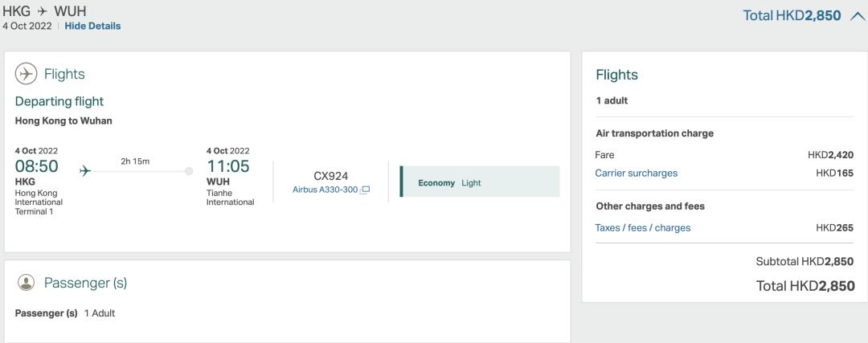Click the plane icon on the duration line
Viewport: 868px width, 343px height.
coord(85,170)
